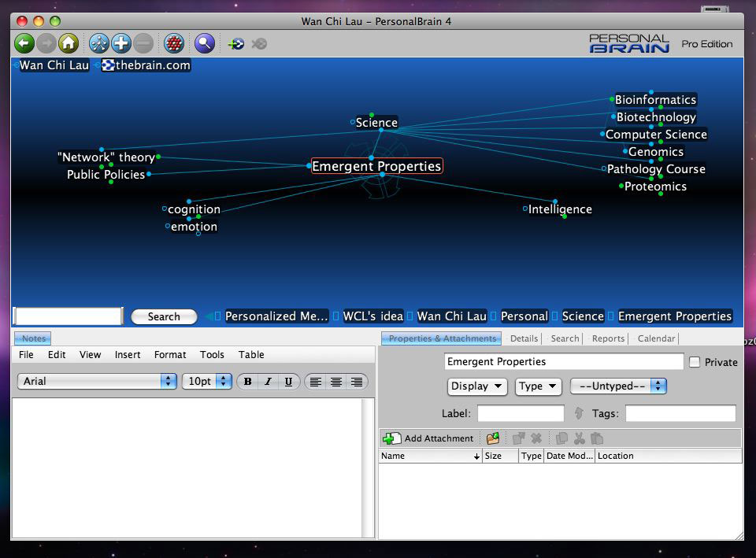
Task: Click the Label input field
Action: coord(521,413)
